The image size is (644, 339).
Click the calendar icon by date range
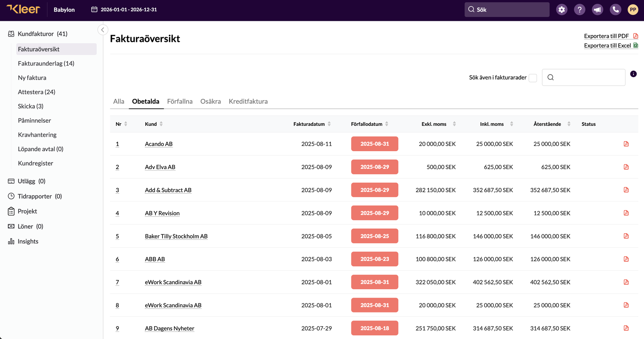pos(94,10)
